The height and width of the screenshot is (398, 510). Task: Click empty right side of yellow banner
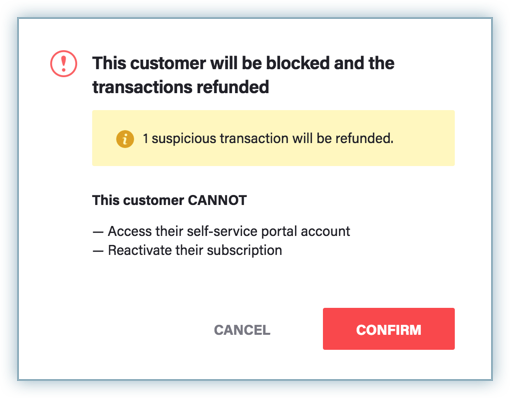click(x=424, y=138)
